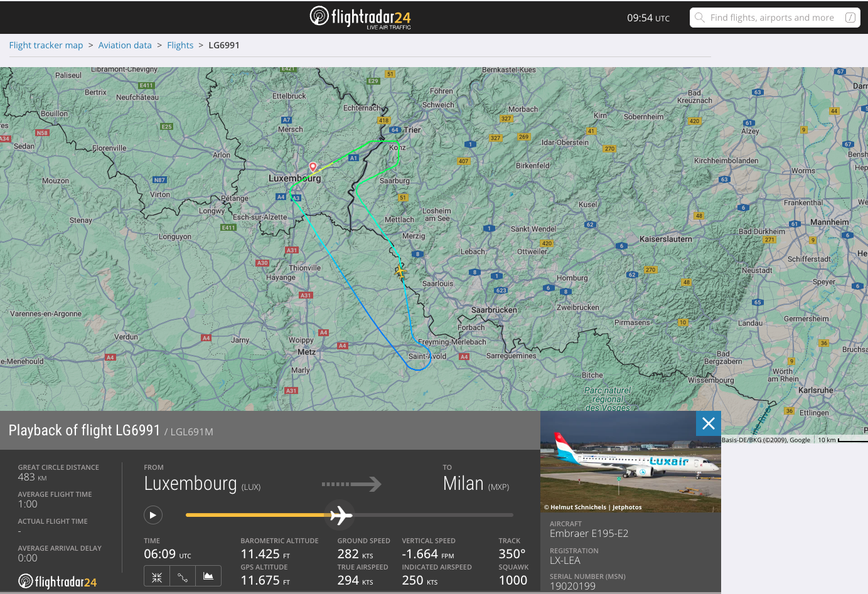Click the route waypoints icon
Screen dimensions: 868x594
183,576
